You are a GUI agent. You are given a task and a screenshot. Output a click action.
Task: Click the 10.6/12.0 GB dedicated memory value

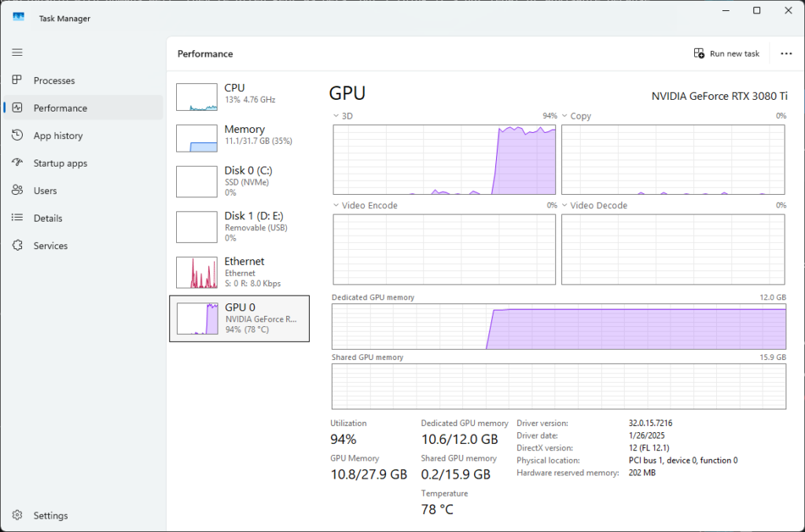pyautogui.click(x=459, y=439)
